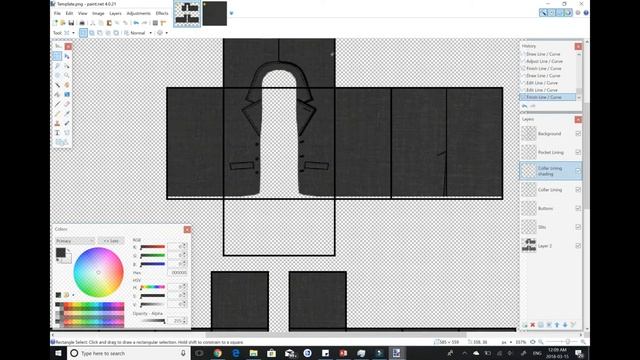Click the Open file toolbar icon
This screenshot has height=360, width=640.
tap(63, 23)
